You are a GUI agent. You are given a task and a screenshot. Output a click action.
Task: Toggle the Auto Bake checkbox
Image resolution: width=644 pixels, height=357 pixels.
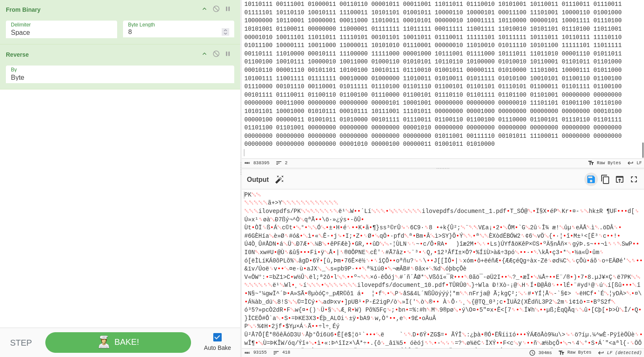(217, 337)
